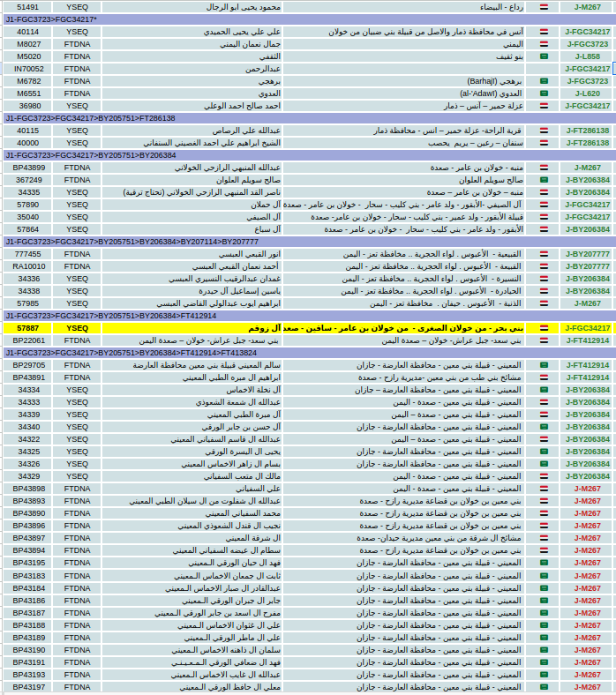The image size is (616, 695).
Task: Select header ending in BY205751>BY206384
Action: click(x=309, y=155)
